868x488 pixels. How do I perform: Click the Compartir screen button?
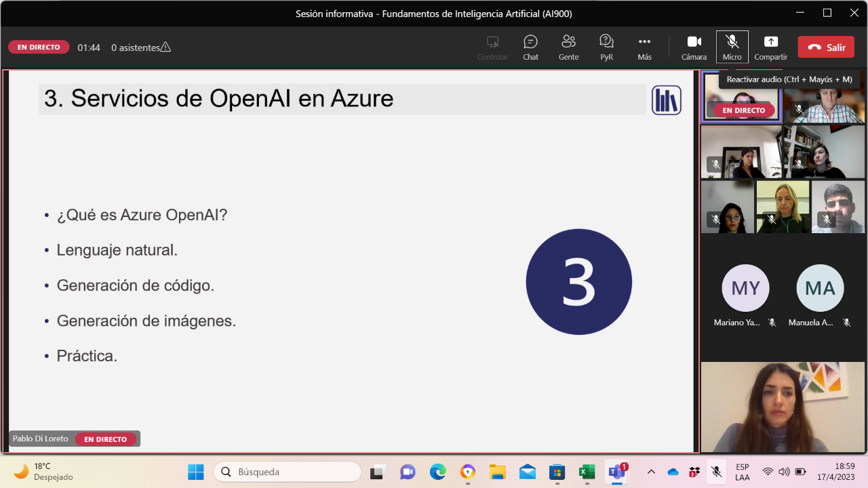[771, 47]
